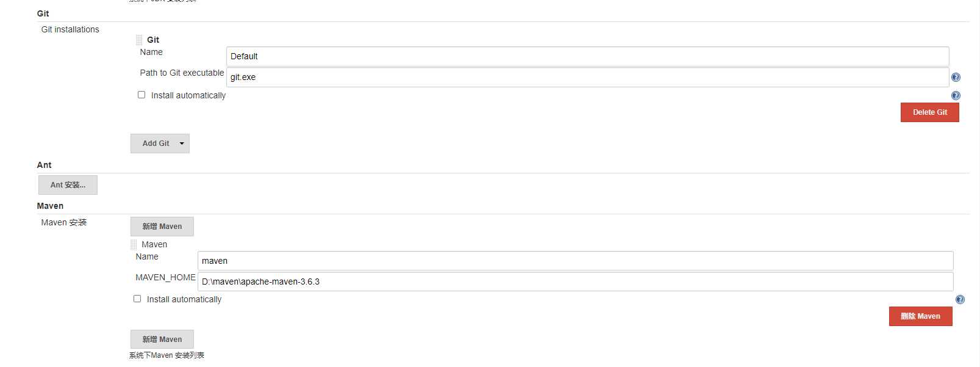980x367 pixels.
Task: Open the Ant 安装... installations button
Action: (68, 185)
